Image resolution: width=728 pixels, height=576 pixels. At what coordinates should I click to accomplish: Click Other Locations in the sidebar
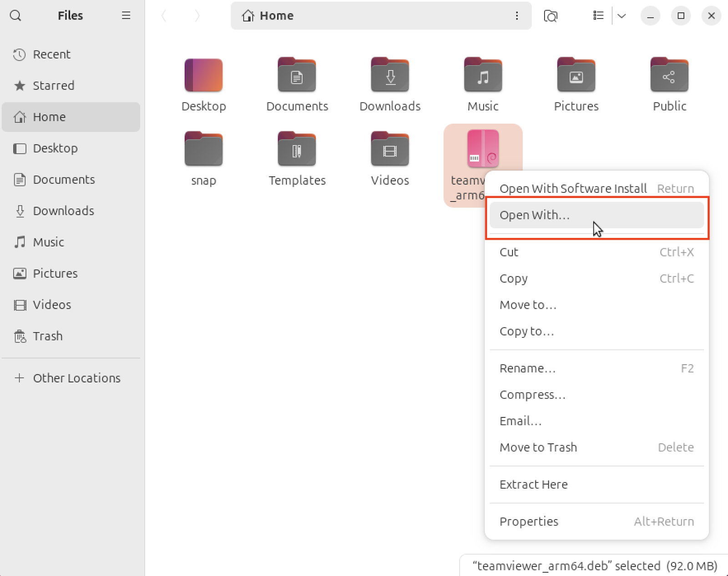click(x=76, y=378)
